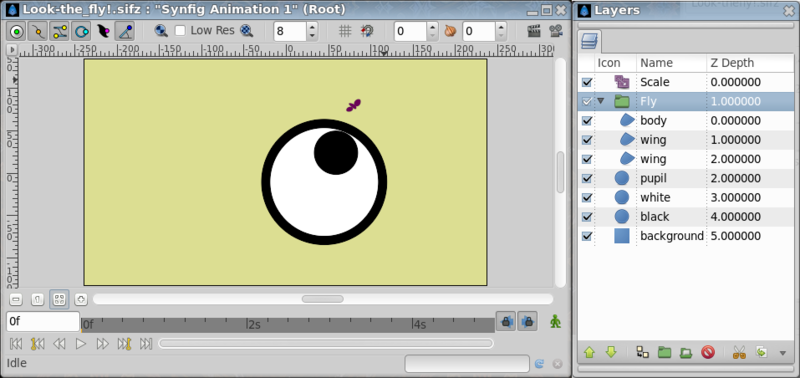Click the zoom out button below canvas

[16, 299]
